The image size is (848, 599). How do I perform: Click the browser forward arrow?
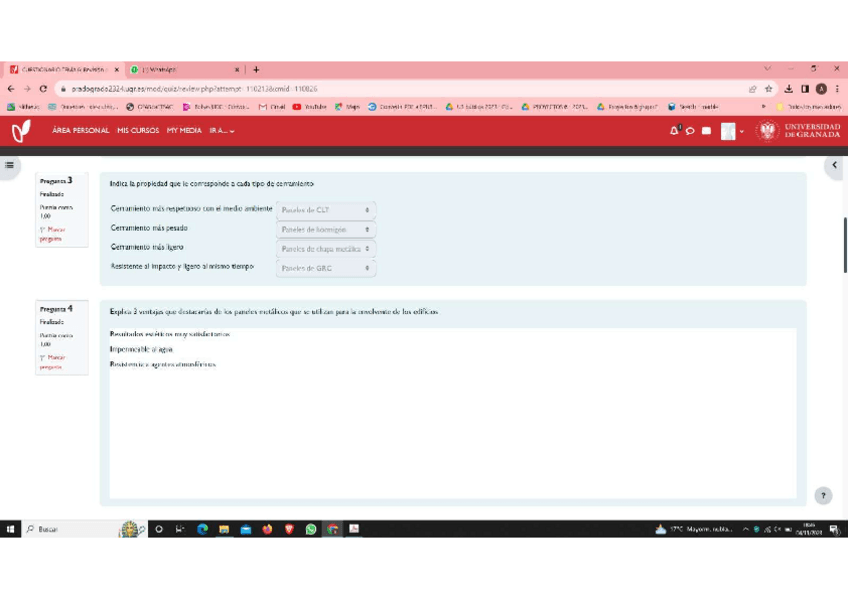27,89
